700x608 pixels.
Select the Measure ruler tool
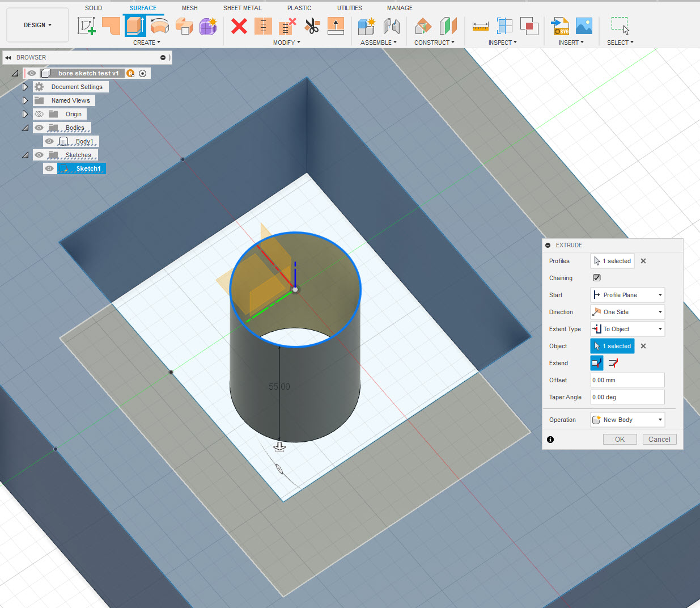point(480,26)
